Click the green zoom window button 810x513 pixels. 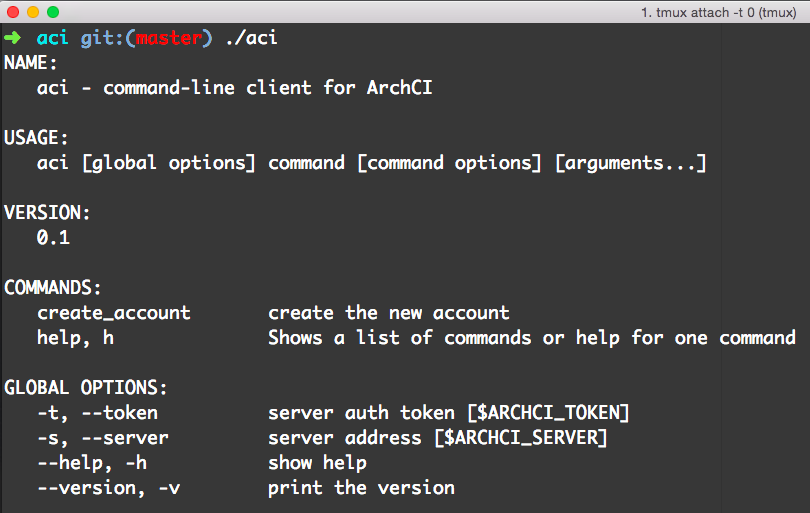[x=53, y=12]
